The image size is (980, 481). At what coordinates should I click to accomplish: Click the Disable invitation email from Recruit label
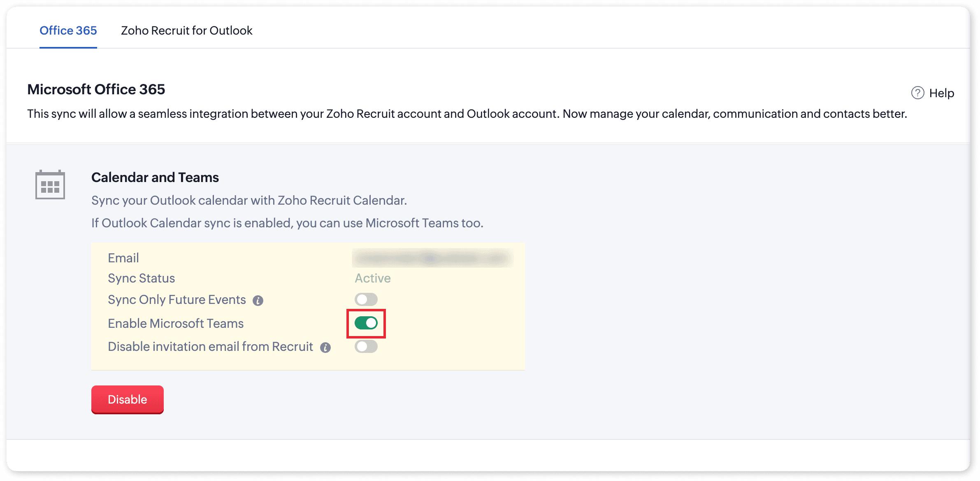(210, 347)
